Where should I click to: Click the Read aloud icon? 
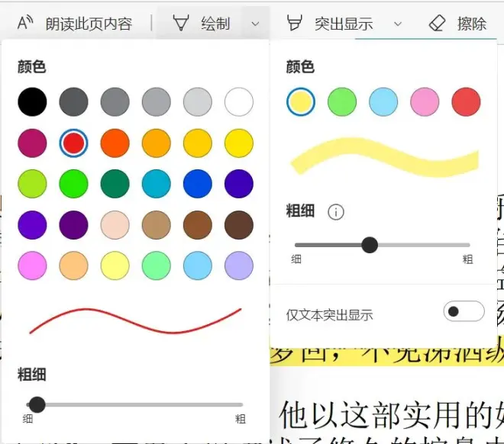click(25, 23)
